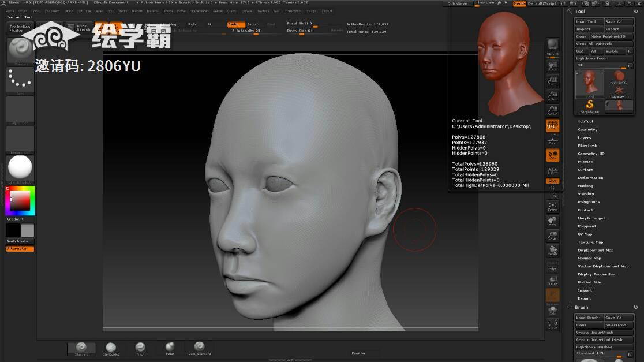Open the SimpleBrush tool icon
The height and width of the screenshot is (362, 644).
(589, 106)
